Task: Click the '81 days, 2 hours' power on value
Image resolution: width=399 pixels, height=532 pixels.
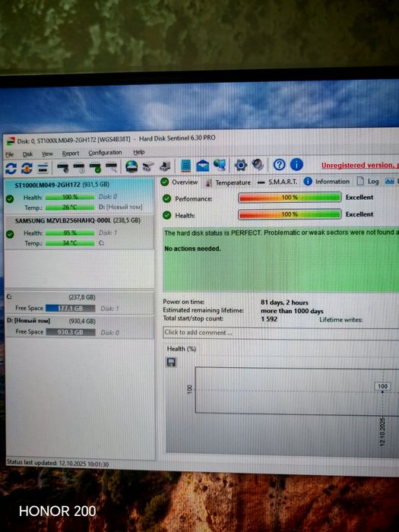Action: point(284,302)
